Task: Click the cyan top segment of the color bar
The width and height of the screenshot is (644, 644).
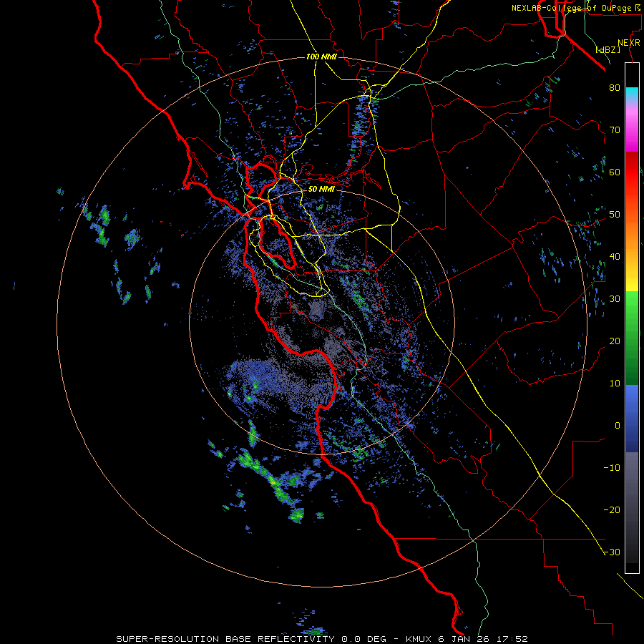Action: pos(632,94)
